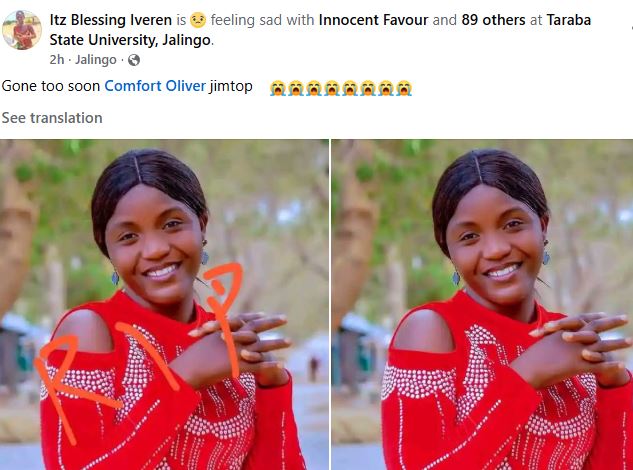This screenshot has height=470, width=633.
Task: Click the word jimtop in the post
Action: click(232, 87)
